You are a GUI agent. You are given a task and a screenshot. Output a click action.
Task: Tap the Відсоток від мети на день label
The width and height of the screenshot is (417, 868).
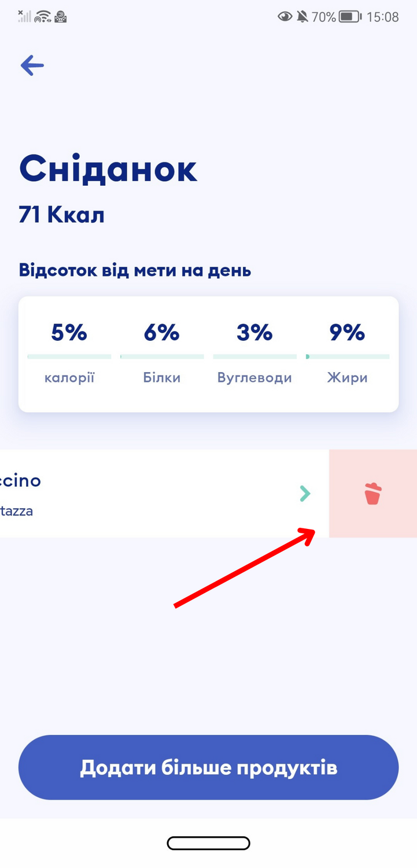pos(135,270)
